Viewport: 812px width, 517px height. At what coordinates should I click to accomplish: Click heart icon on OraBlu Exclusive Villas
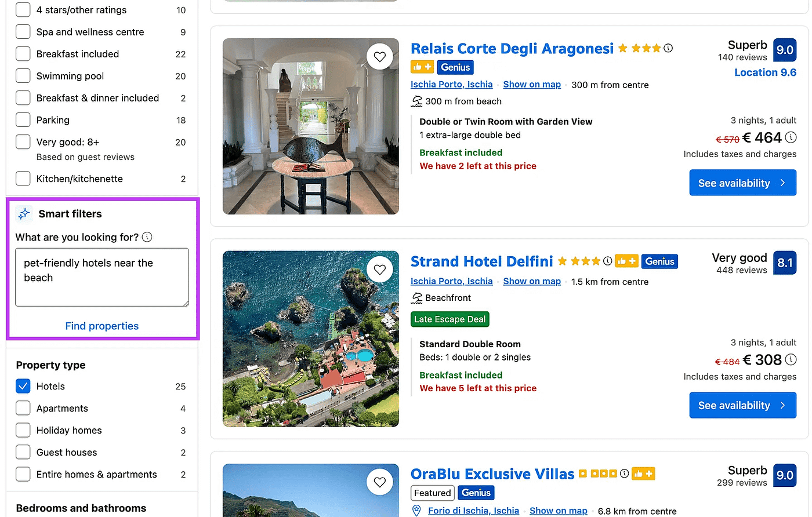380,482
